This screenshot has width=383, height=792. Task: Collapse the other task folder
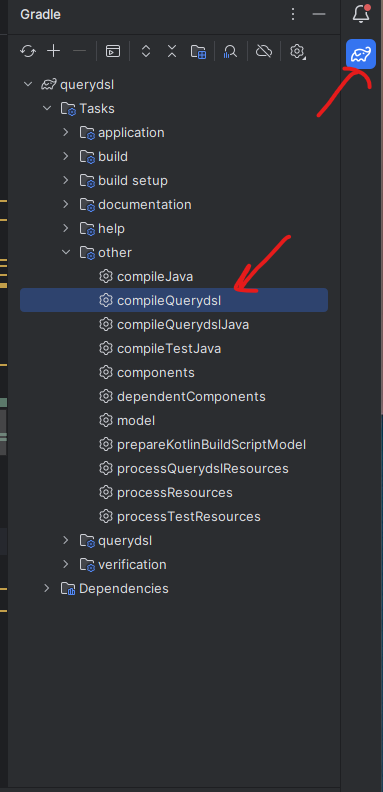66,252
